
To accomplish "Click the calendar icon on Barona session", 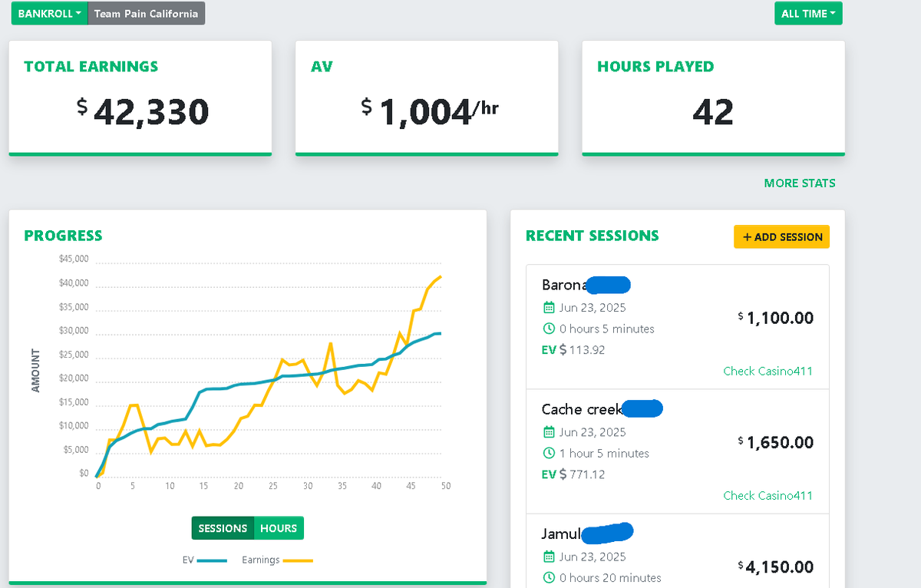I will coord(550,306).
